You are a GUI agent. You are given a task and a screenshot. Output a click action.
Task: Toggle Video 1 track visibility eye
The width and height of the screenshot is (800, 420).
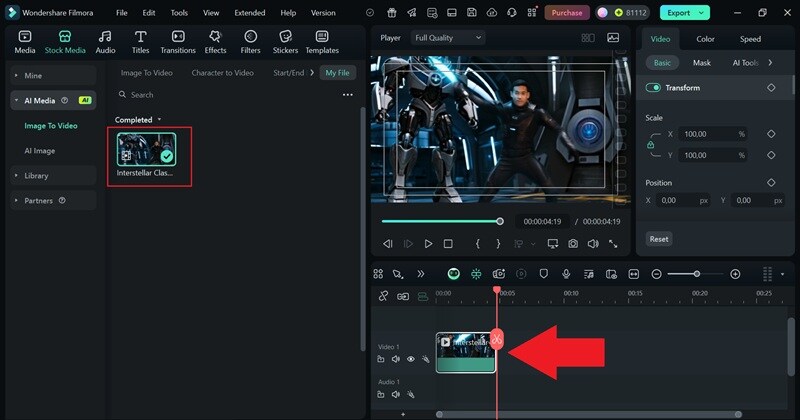(x=411, y=359)
